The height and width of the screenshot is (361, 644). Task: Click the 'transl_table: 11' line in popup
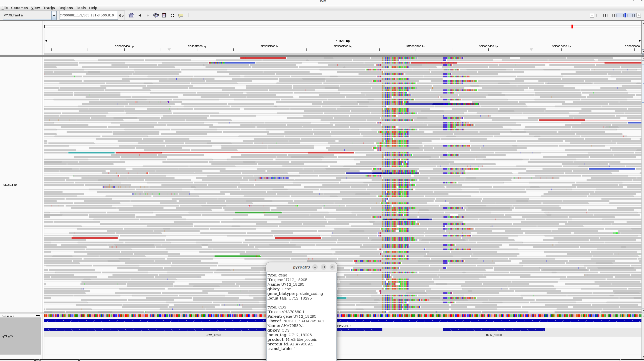click(283, 349)
